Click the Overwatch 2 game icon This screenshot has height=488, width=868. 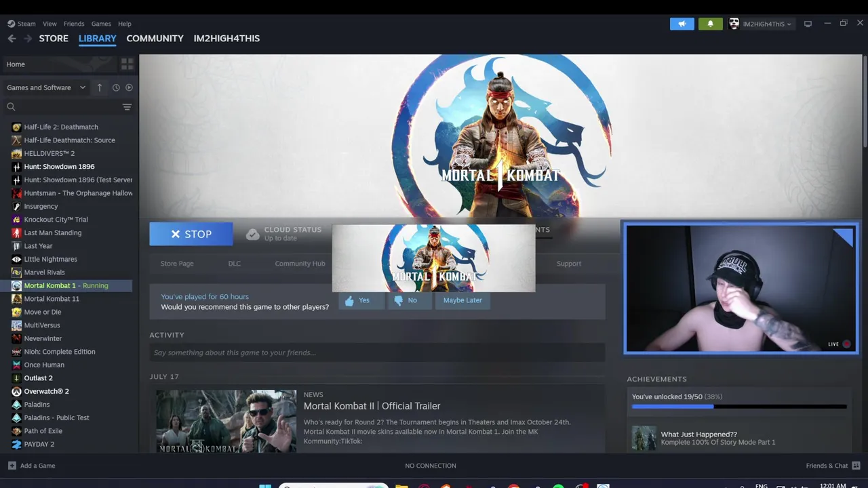(16, 391)
